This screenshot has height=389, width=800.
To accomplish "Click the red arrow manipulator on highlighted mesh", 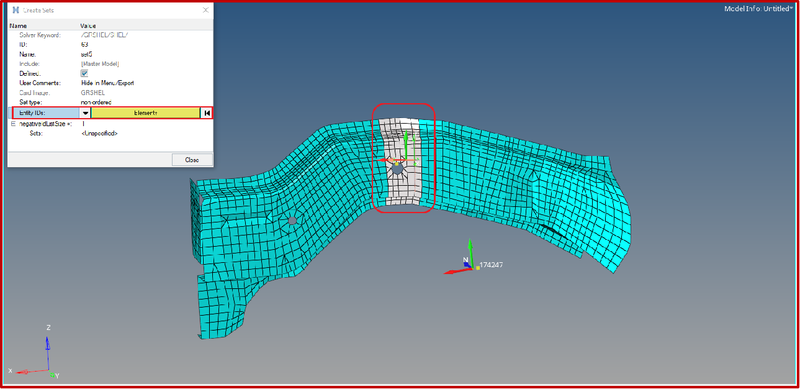I will coord(387,160).
